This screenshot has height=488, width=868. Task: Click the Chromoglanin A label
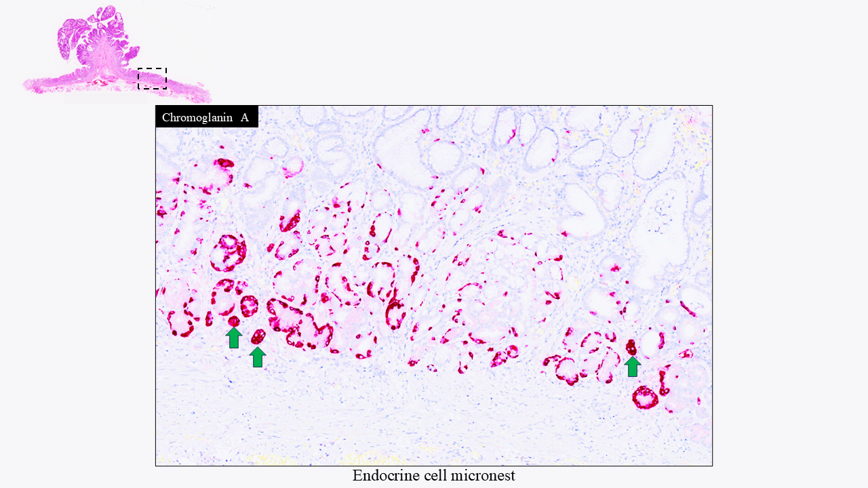click(206, 117)
